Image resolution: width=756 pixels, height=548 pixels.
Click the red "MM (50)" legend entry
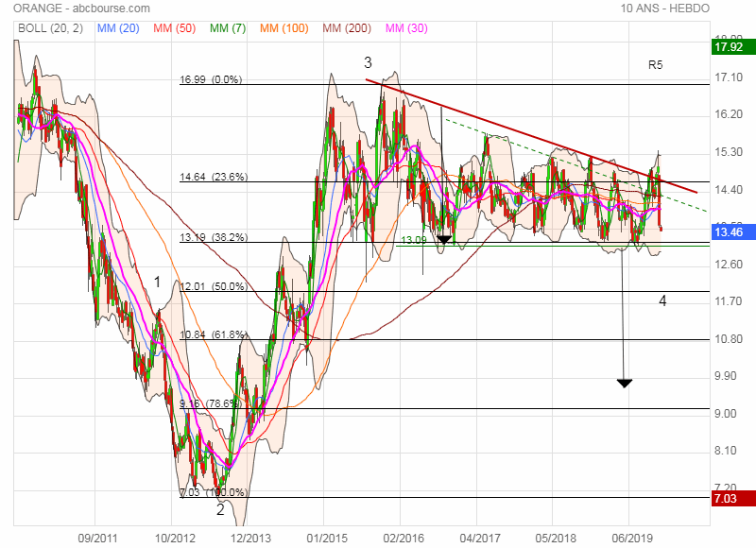(175, 28)
